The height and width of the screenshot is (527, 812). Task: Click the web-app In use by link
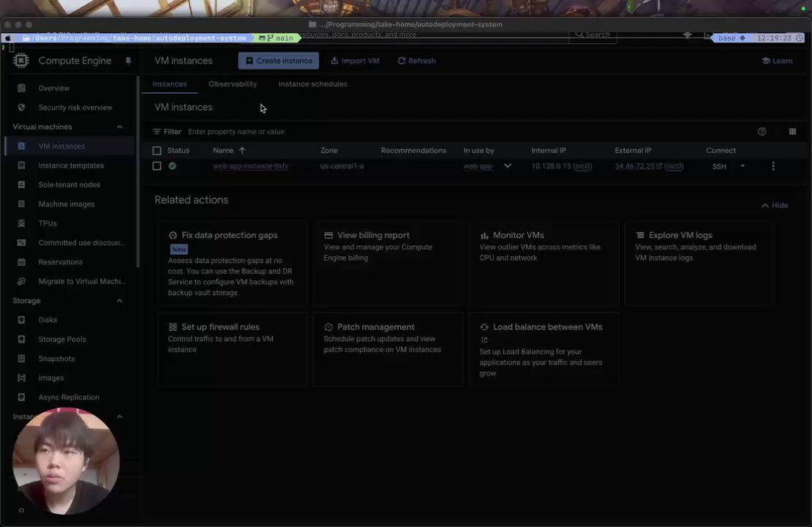click(x=478, y=166)
